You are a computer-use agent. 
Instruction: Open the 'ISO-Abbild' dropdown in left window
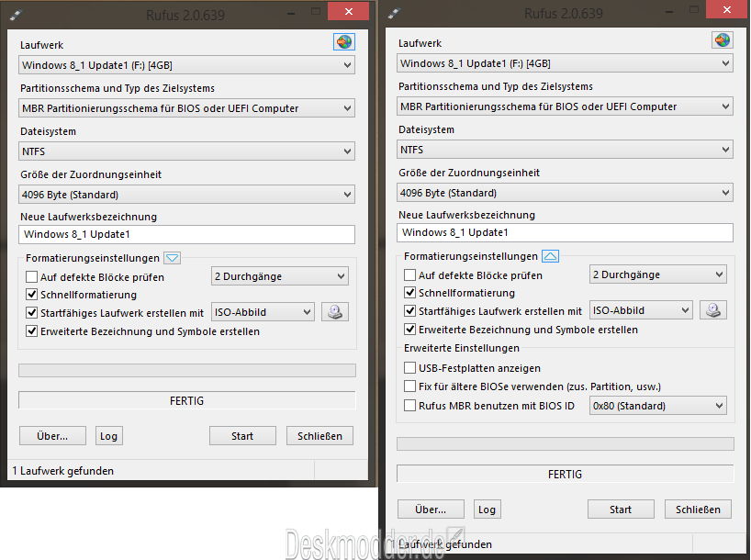[263, 312]
